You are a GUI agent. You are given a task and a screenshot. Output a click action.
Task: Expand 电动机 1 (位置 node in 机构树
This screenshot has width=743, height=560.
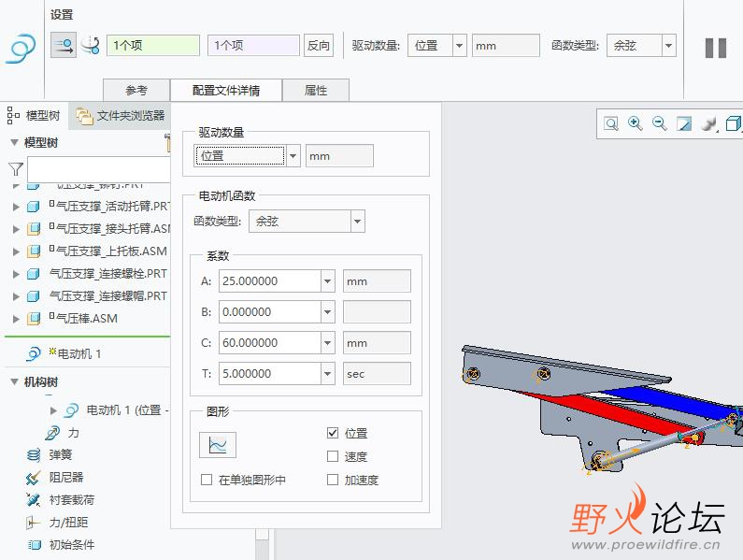point(53,410)
